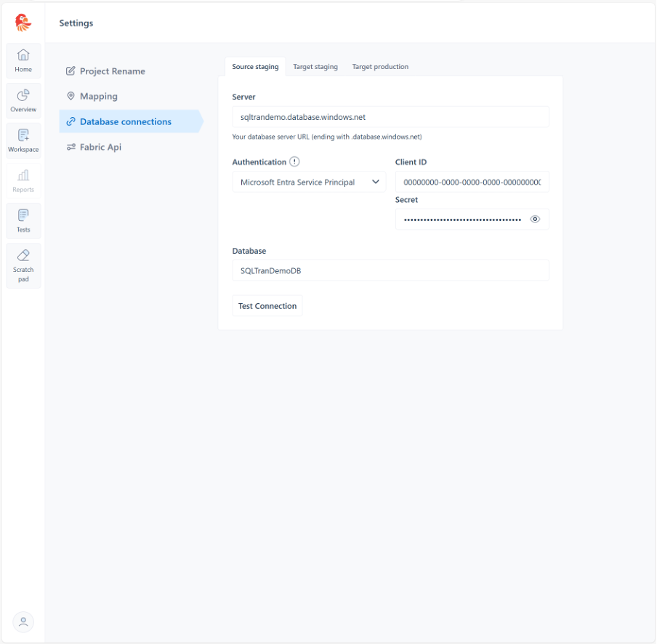Select the Source staging tab
Image resolution: width=657 pixels, height=644 pixels.
[x=255, y=67]
